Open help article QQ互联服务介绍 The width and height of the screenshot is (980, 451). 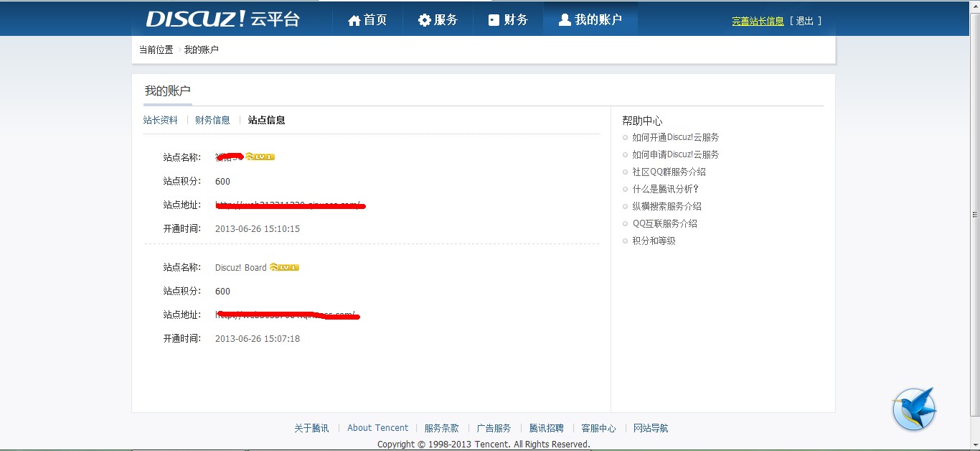tap(664, 223)
